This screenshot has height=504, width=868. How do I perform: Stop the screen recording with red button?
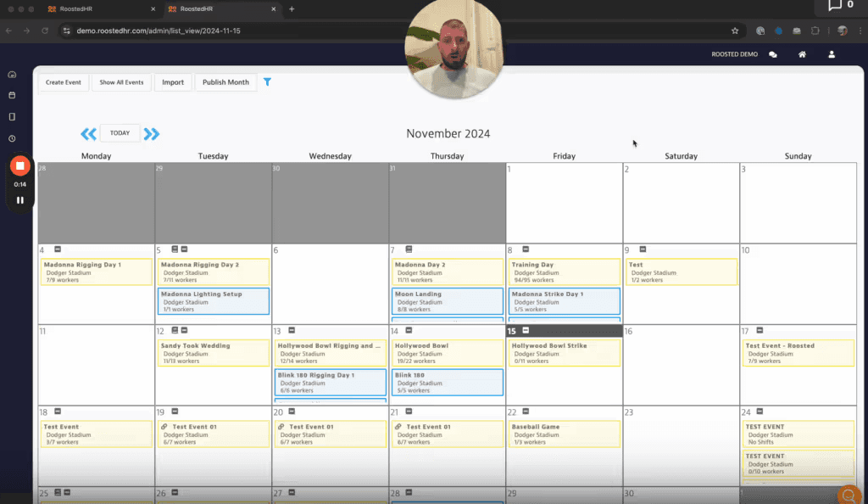pos(20,165)
